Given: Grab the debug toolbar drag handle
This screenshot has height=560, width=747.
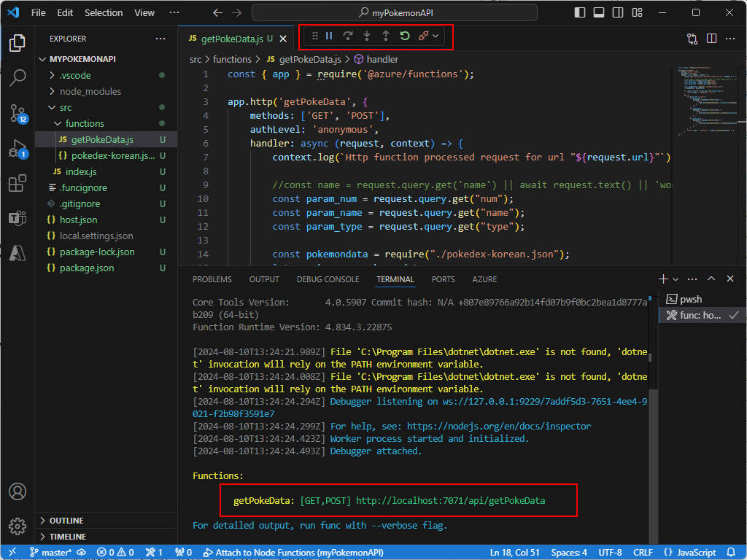Looking at the screenshot, I should [315, 36].
